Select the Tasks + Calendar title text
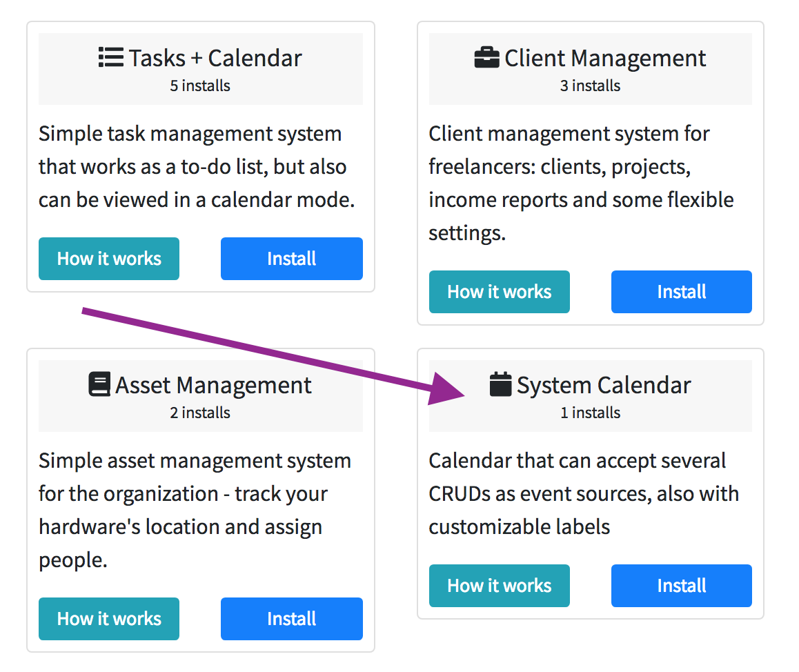The image size is (799, 672). [x=215, y=58]
